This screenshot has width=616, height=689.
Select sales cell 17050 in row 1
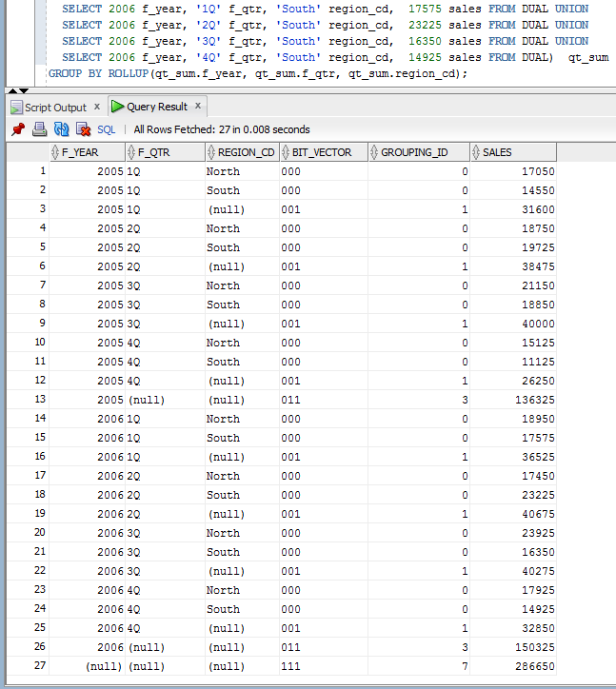point(513,171)
